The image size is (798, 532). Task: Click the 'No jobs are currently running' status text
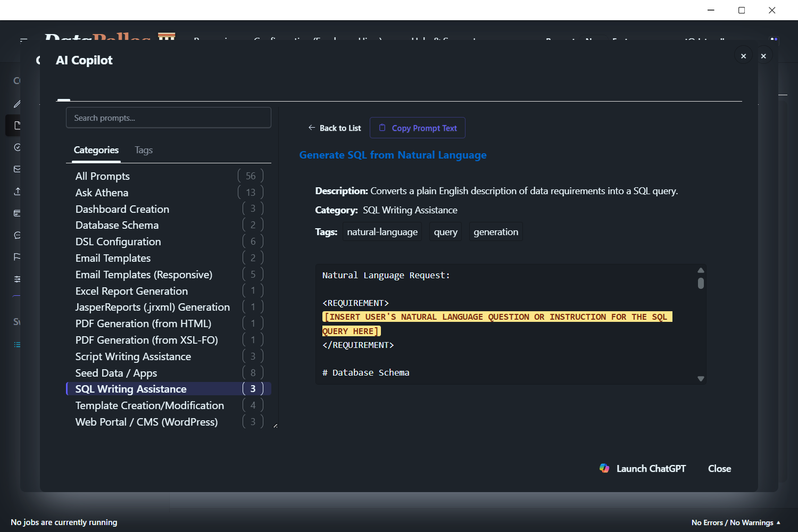pos(64,522)
